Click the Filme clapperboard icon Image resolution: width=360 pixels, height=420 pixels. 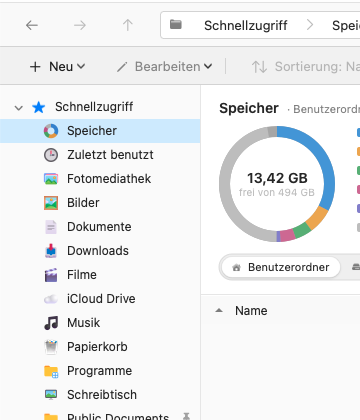click(51, 275)
